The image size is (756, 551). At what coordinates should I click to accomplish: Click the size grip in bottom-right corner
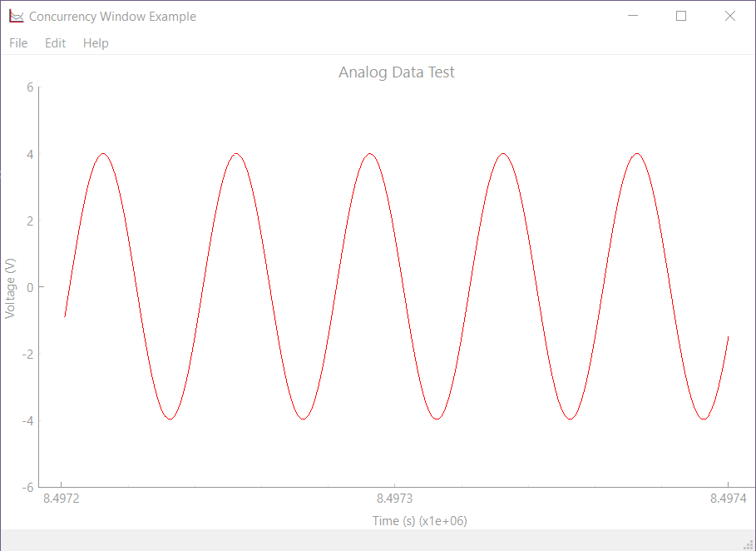point(748,544)
